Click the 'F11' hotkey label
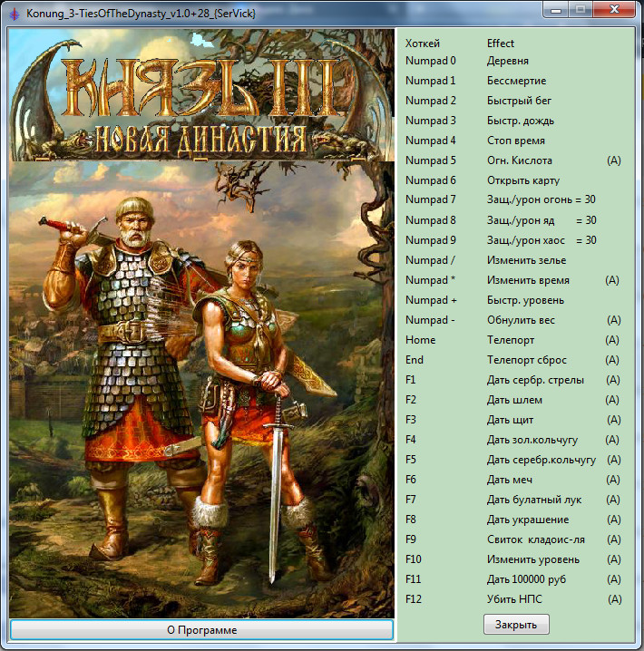Screen dimensions: 644x651 (413, 579)
